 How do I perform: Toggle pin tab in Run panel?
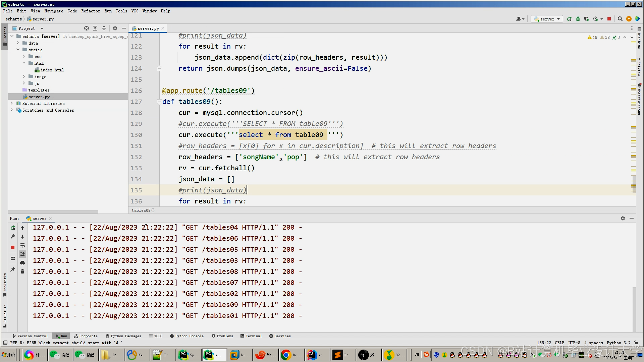(13, 269)
